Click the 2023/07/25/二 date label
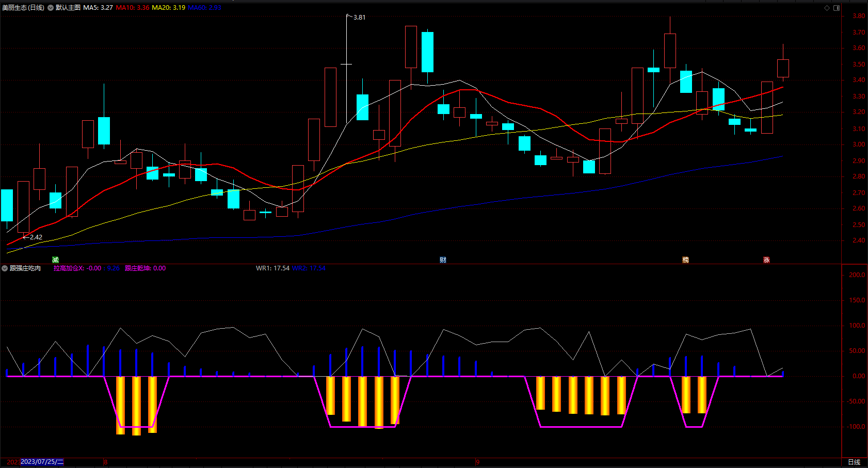 click(42, 462)
